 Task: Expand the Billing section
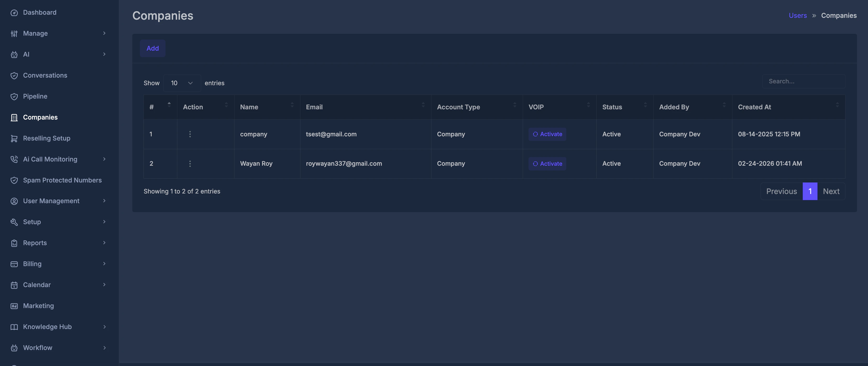(x=32, y=264)
